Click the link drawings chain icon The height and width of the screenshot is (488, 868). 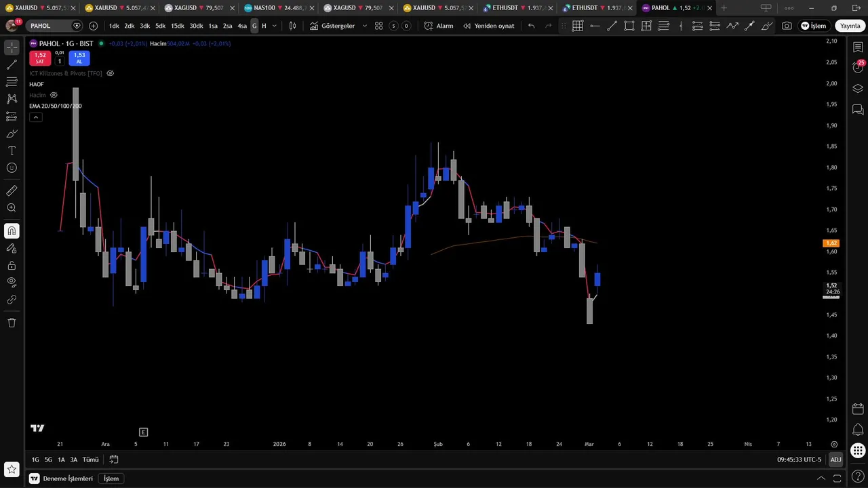[12, 300]
